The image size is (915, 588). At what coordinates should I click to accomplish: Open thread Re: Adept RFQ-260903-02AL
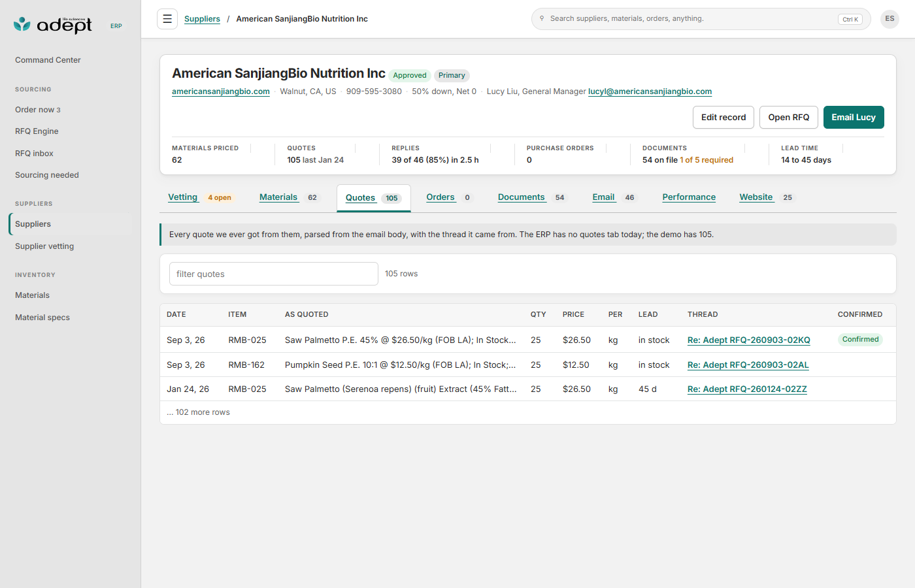(x=748, y=365)
